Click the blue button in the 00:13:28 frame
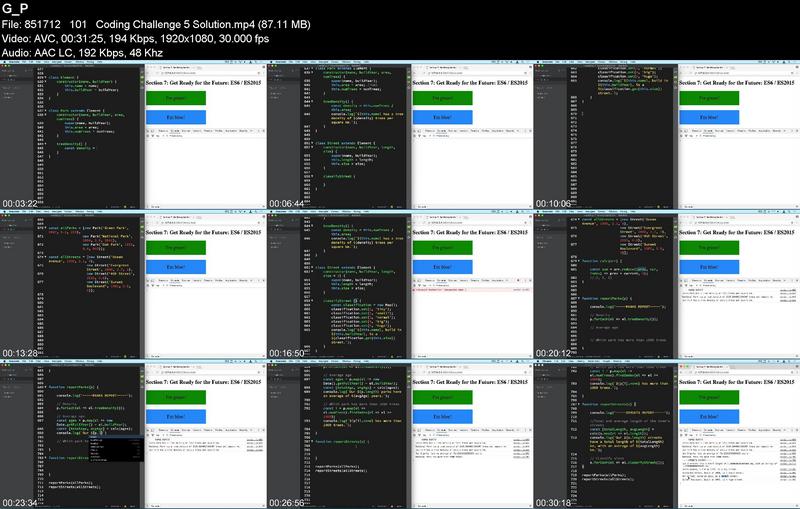 [x=176, y=267]
